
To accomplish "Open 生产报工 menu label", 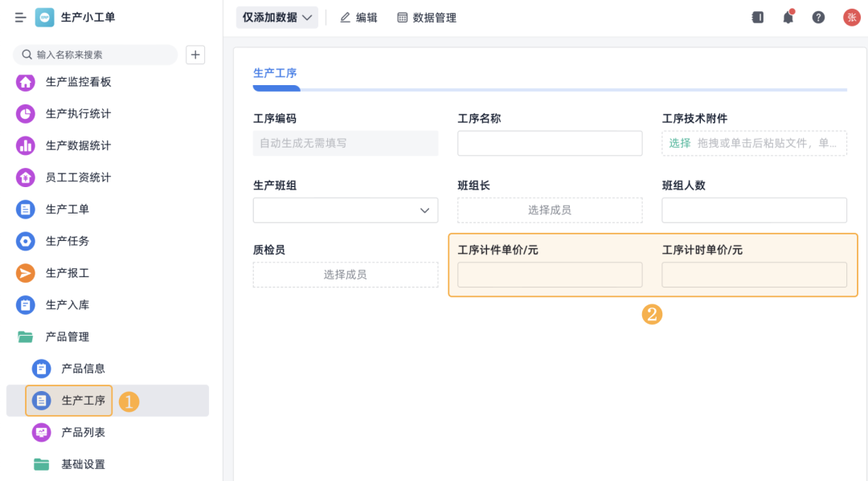I will tap(68, 273).
